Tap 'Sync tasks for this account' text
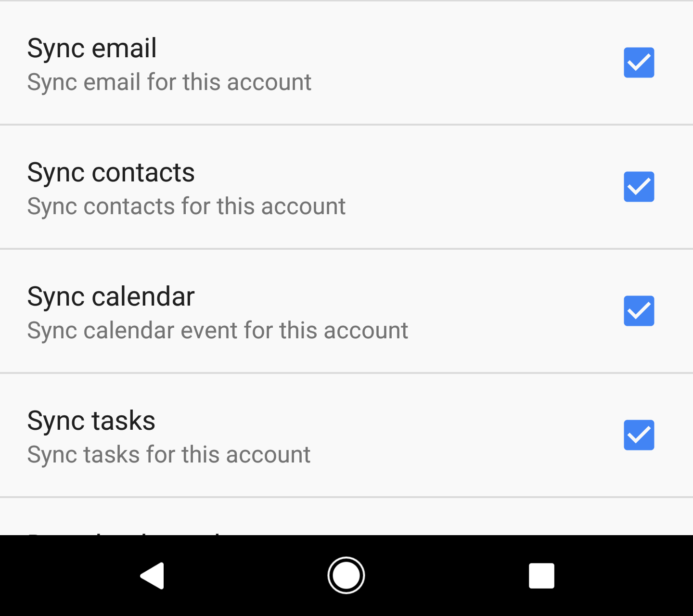 (x=169, y=455)
